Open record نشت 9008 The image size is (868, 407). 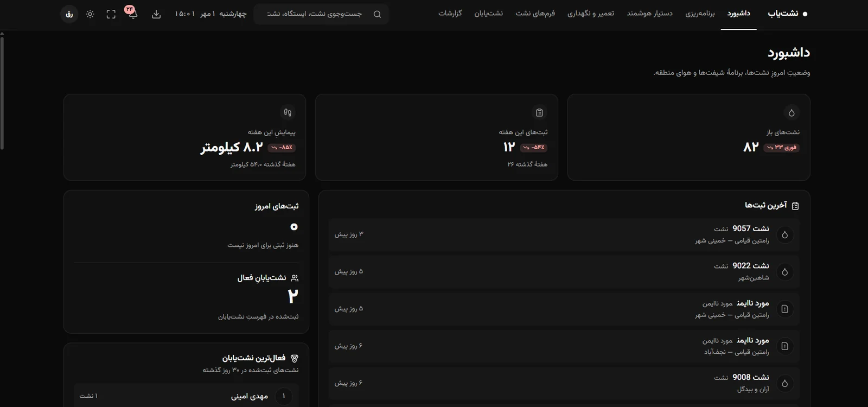coord(564,383)
